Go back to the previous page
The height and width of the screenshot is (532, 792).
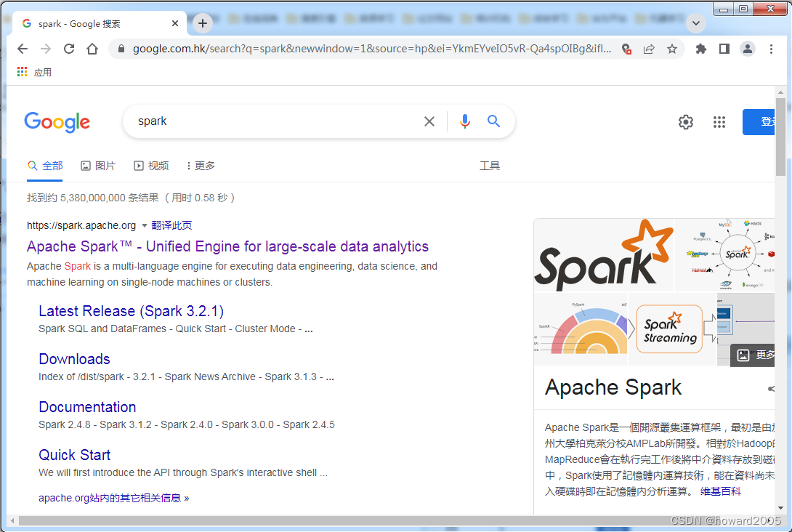click(23, 49)
